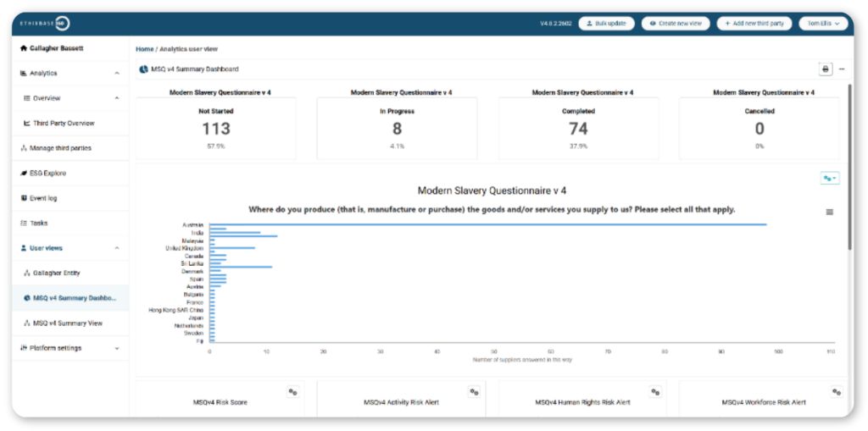Collapse the User views section

(x=116, y=248)
